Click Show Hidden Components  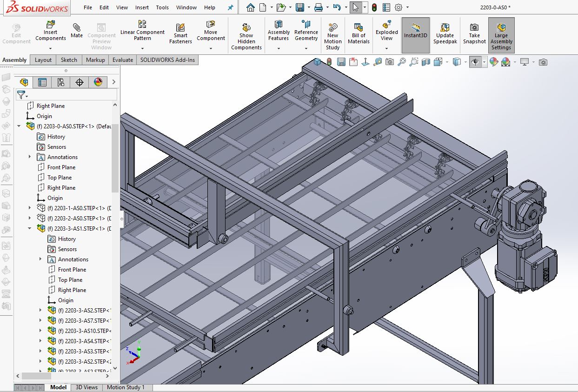point(246,37)
